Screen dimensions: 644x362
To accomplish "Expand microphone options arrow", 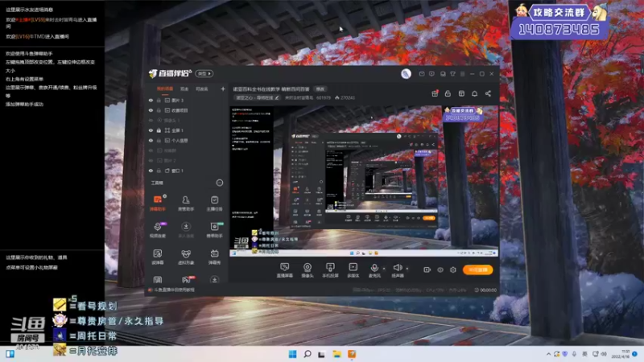I will click(x=384, y=269).
